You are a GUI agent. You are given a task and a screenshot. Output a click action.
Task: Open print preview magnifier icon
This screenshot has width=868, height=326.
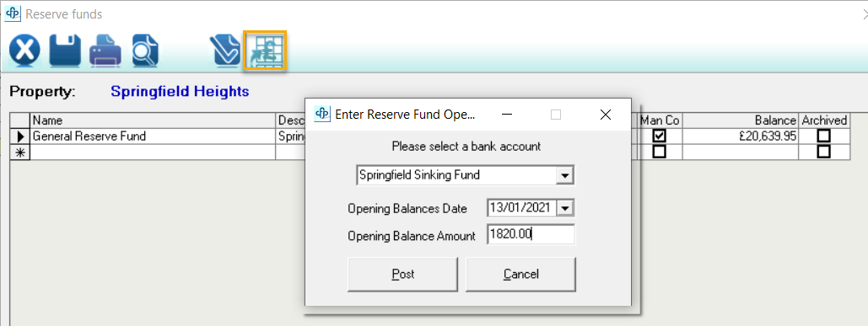pyautogui.click(x=145, y=51)
